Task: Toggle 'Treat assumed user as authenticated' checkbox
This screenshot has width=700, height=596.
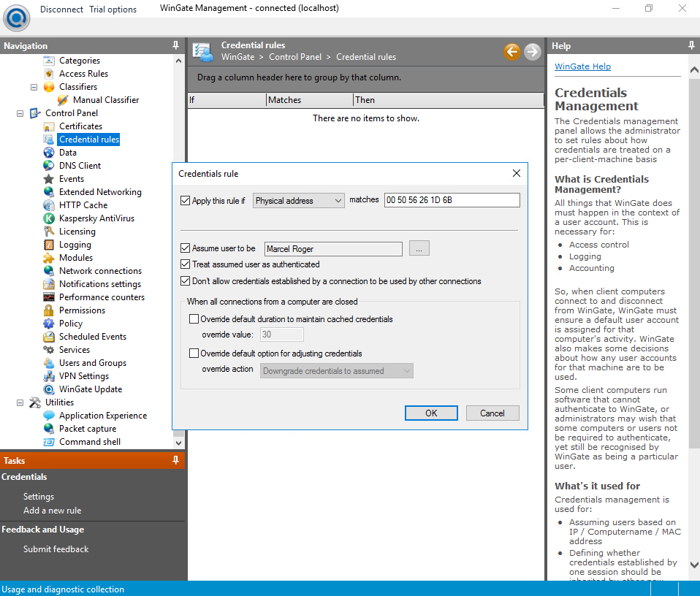Action: [185, 264]
